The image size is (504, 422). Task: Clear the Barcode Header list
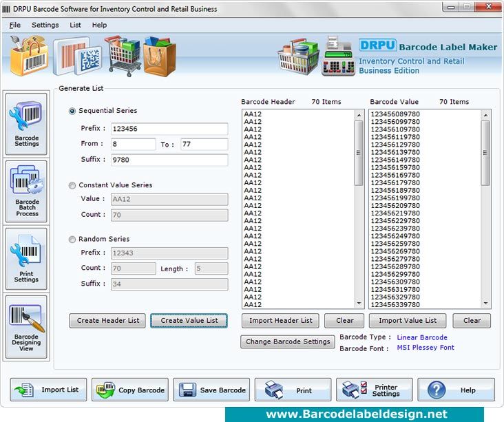click(344, 320)
